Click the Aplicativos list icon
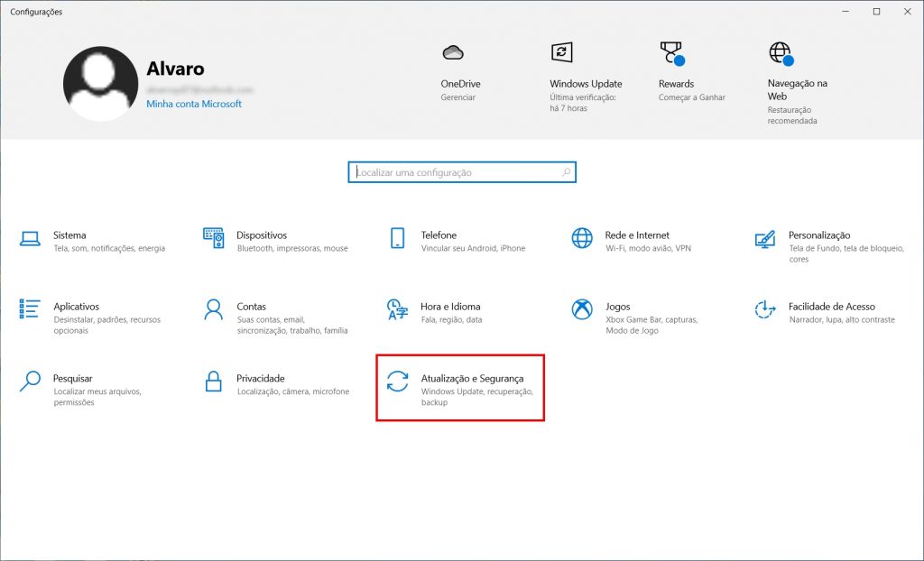This screenshot has height=561, width=924. coord(31,310)
